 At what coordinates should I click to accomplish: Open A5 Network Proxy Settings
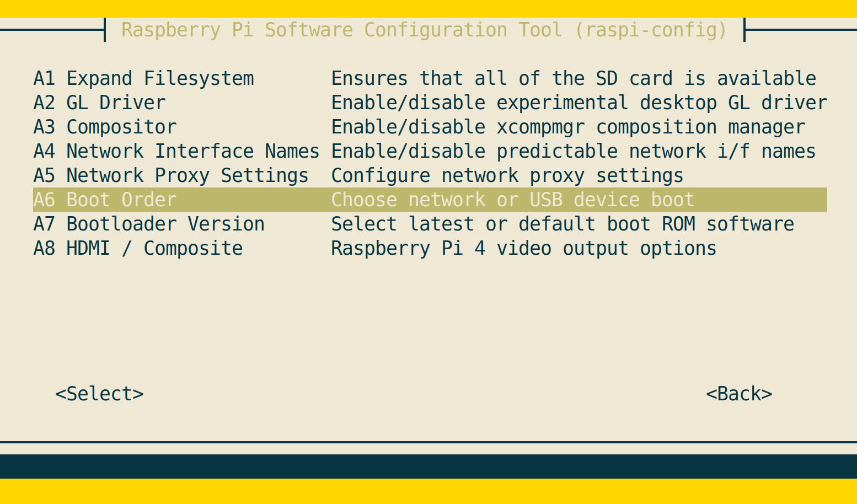170,175
